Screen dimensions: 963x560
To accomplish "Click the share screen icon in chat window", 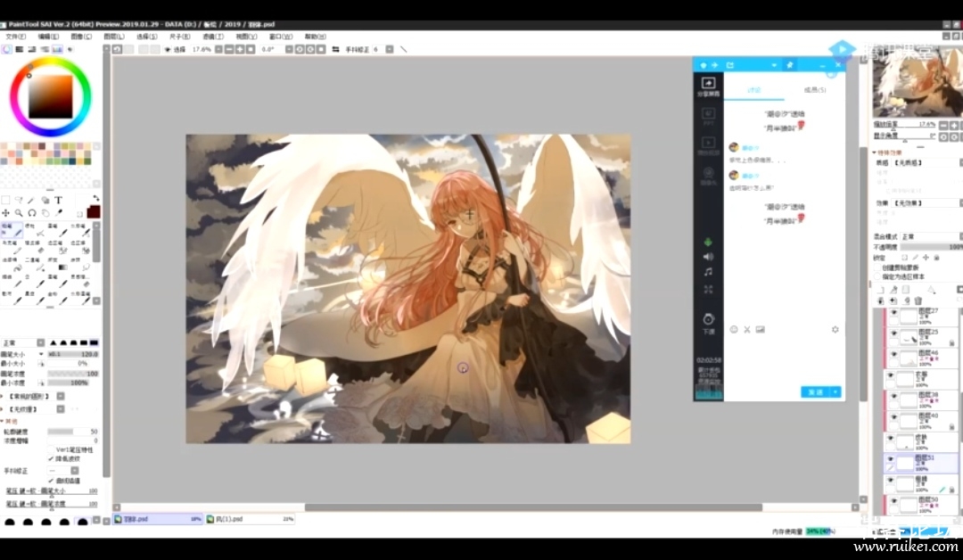I will (x=708, y=86).
